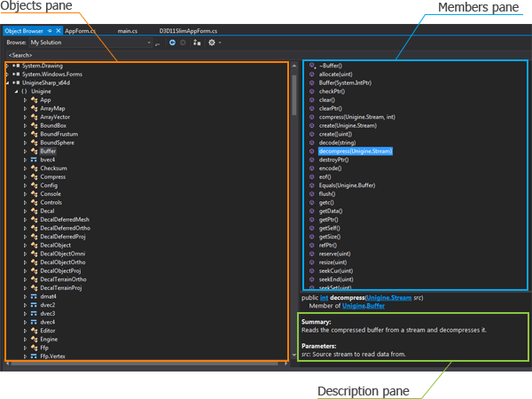Viewport: 532px width, 399px height.
Task: Pin the Object Browser tab
Action: pos(50,30)
